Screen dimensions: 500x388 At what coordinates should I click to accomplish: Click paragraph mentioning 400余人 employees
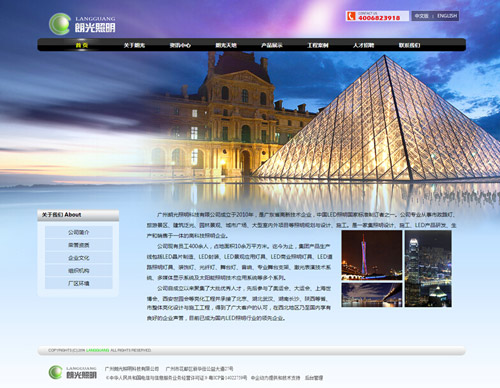pos(239,262)
